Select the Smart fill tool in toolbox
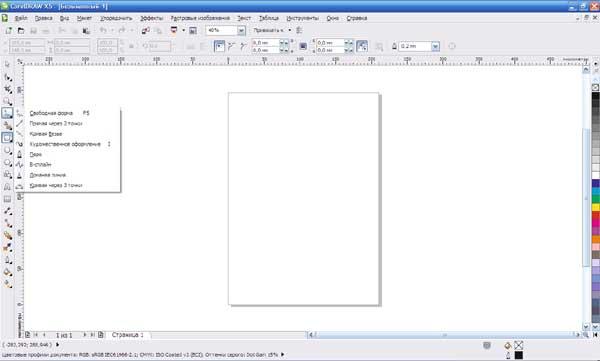Viewport: 600px width, 361px height. (x=7, y=125)
